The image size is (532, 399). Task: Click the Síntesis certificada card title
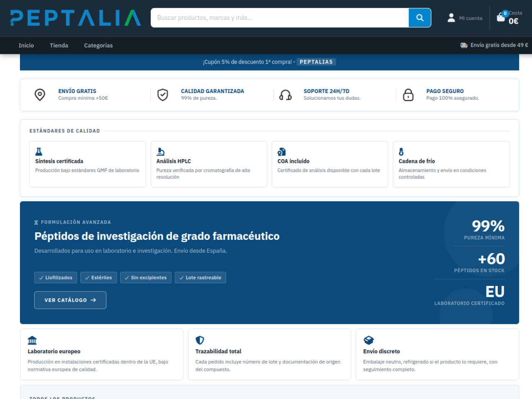click(x=59, y=161)
